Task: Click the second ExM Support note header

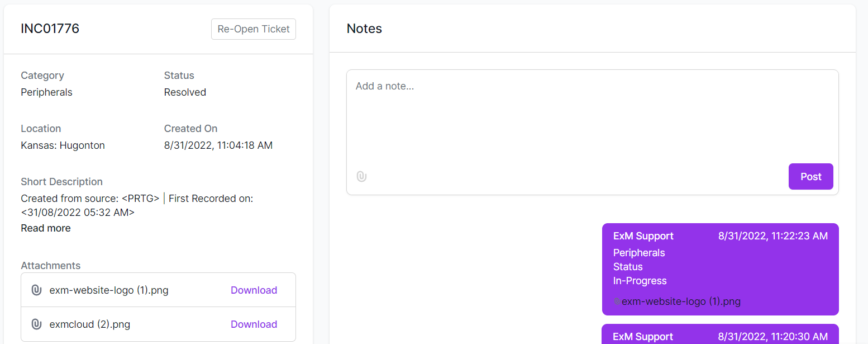Action: point(643,337)
